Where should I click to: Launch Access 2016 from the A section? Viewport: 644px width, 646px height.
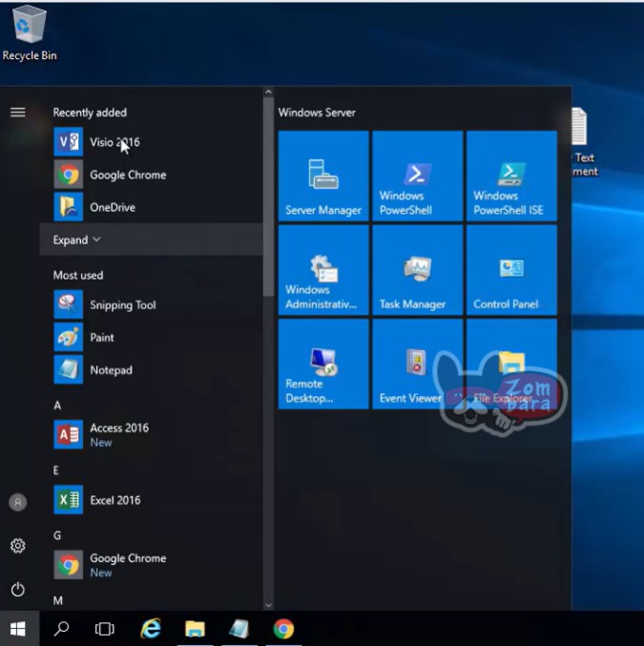click(x=151, y=435)
